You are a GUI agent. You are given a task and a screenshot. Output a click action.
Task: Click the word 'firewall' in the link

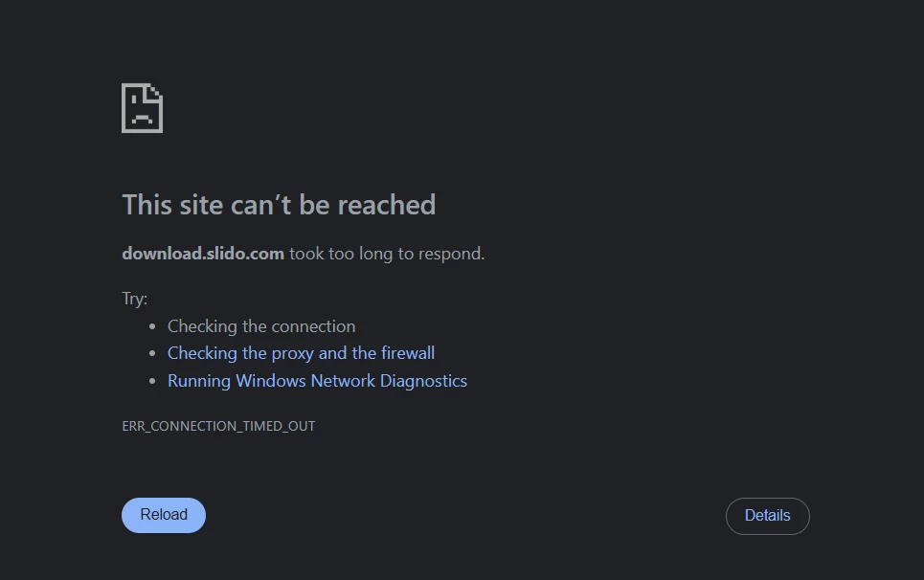click(x=408, y=353)
